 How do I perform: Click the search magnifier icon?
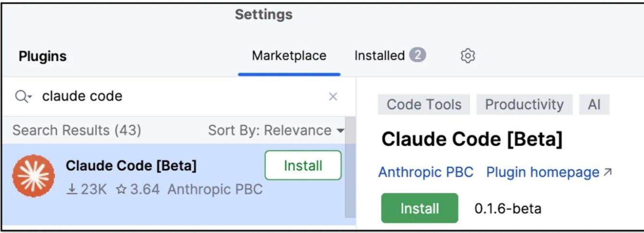21,96
